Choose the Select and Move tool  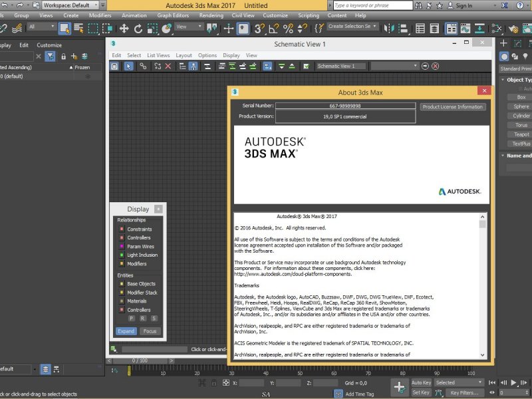tap(124, 29)
